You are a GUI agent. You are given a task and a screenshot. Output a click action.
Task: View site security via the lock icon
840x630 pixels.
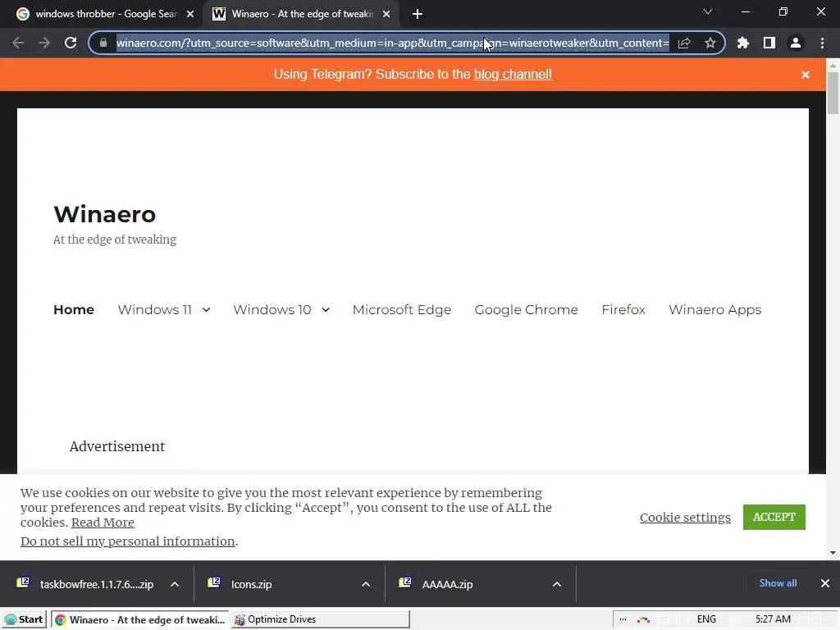pyautogui.click(x=103, y=43)
